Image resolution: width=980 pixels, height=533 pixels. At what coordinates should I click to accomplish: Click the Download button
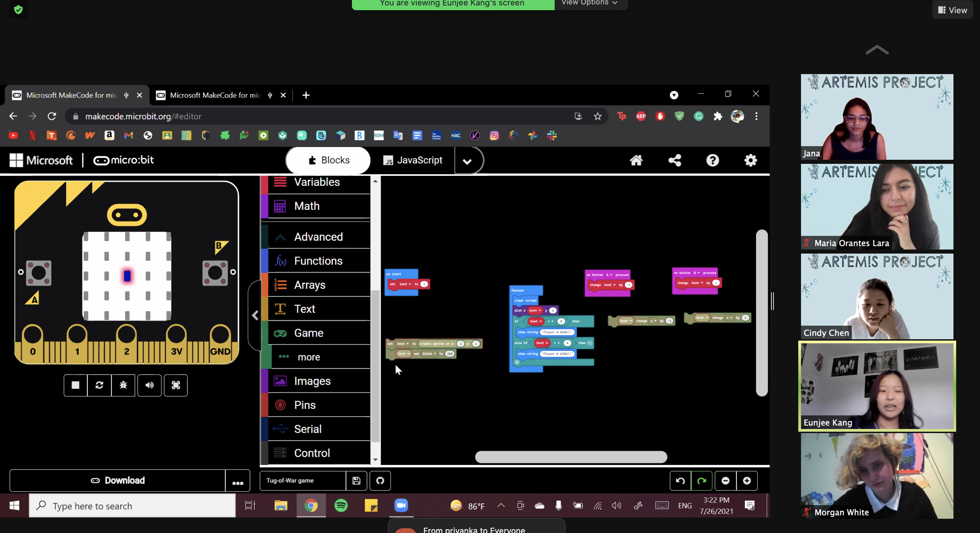point(117,481)
